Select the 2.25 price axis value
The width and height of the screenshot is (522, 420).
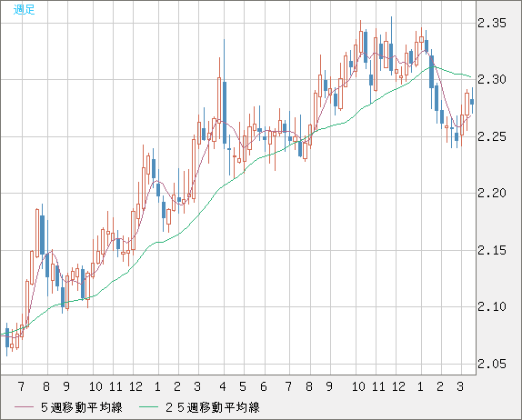492,136
